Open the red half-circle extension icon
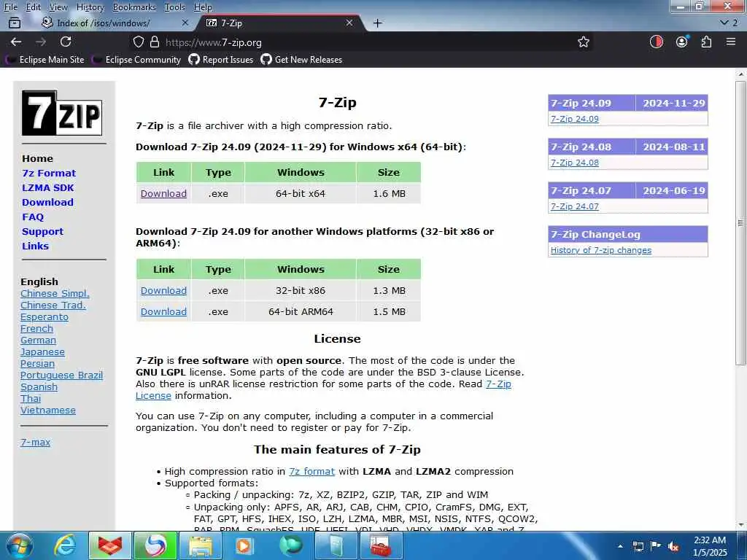This screenshot has width=747, height=560. [x=657, y=42]
